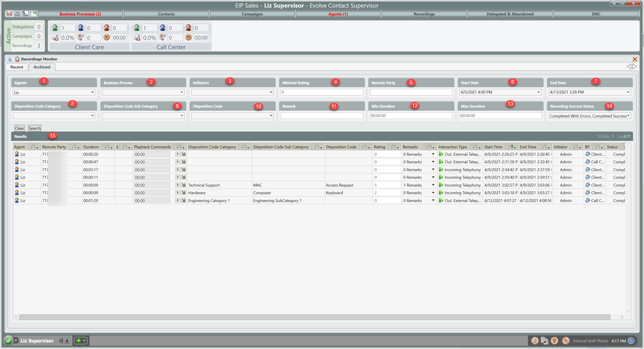The image size is (644, 349).
Task: Expand the Disposition Code Category filter dropdown
Action: pos(92,116)
